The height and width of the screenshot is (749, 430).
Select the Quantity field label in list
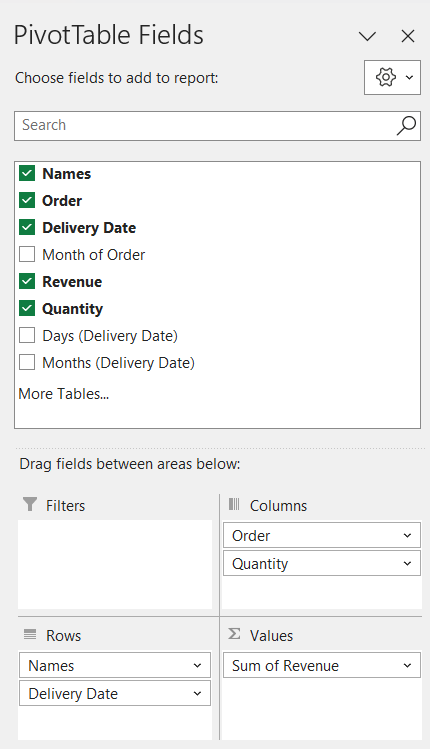[73, 309]
